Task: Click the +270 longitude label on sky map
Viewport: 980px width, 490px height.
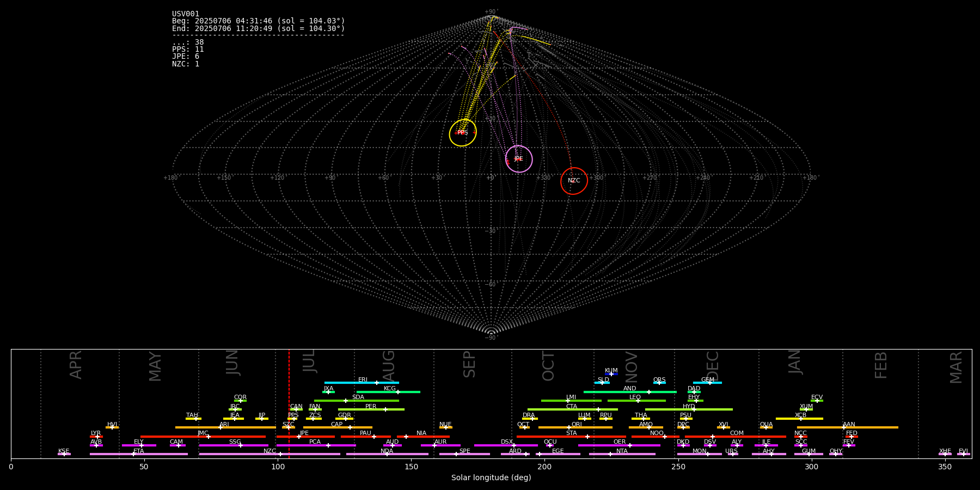Action: [x=650, y=177]
